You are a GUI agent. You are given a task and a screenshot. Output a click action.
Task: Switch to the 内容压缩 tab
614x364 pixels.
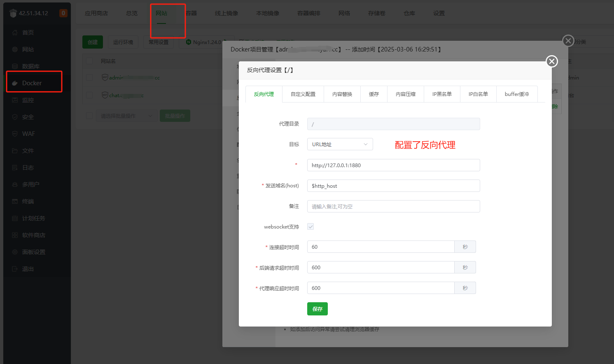(406, 94)
